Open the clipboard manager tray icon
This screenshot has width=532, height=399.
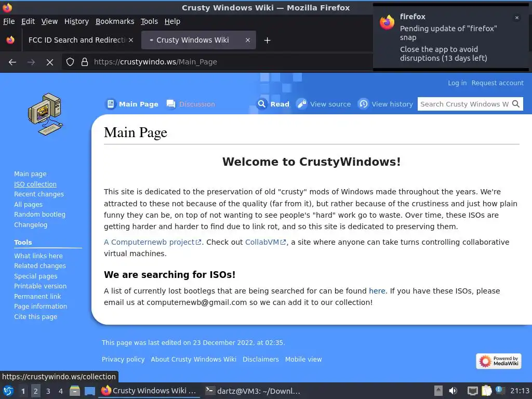click(x=486, y=391)
